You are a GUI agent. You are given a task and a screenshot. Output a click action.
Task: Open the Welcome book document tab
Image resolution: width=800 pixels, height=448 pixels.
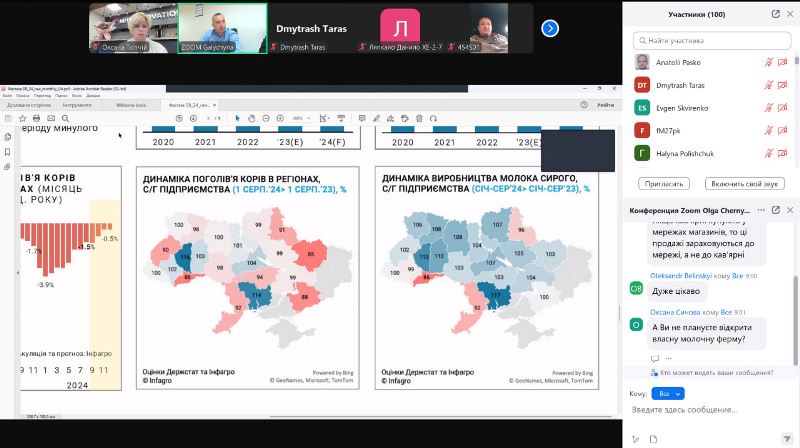(131, 105)
